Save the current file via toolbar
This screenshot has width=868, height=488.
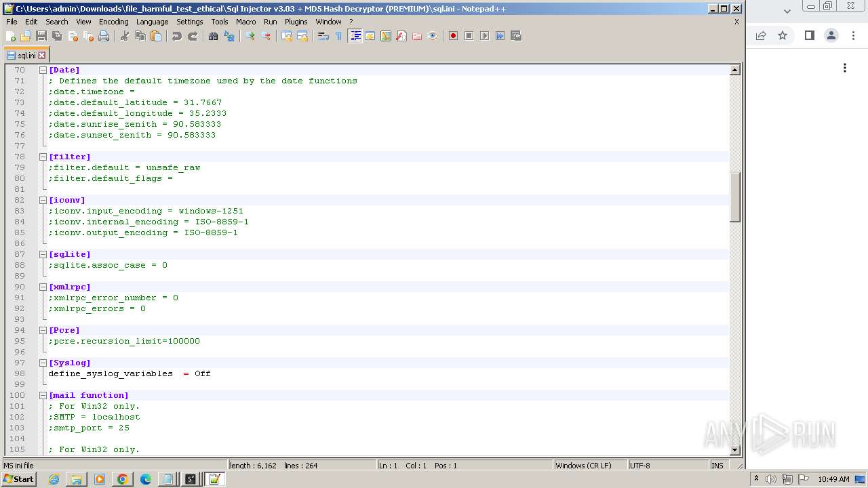[41, 36]
